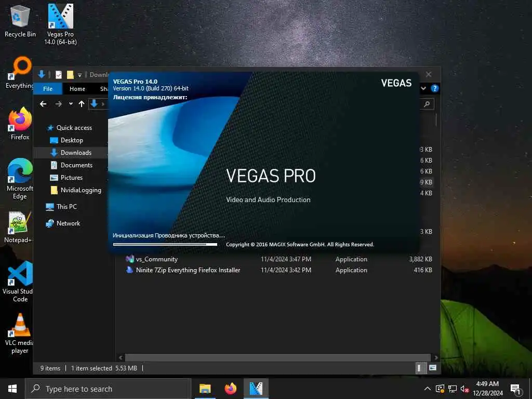
Task: Click the vs_Community application icon
Action: click(129, 259)
